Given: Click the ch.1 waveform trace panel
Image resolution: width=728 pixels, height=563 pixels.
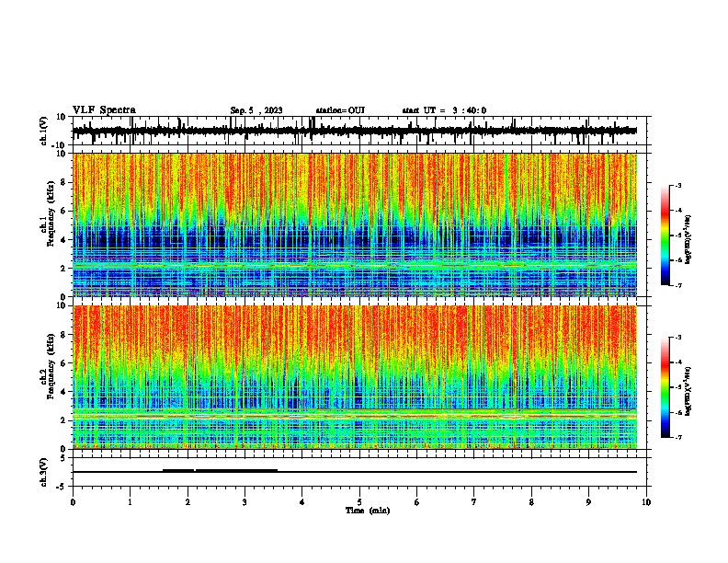Looking at the screenshot, I should 359,131.
